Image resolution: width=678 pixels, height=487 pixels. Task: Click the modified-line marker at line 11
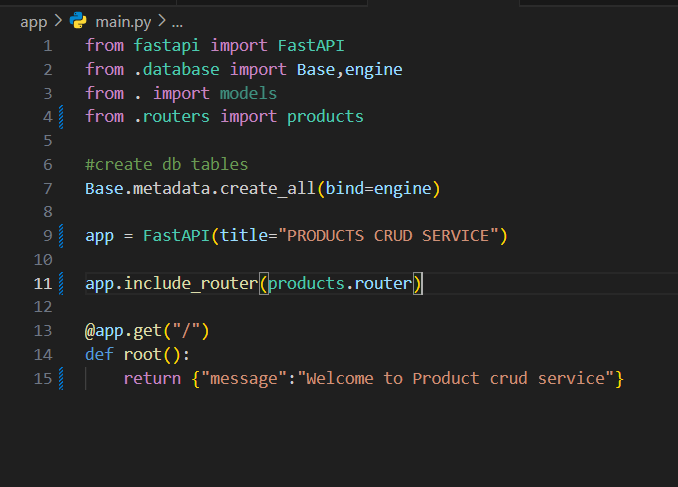coord(62,284)
